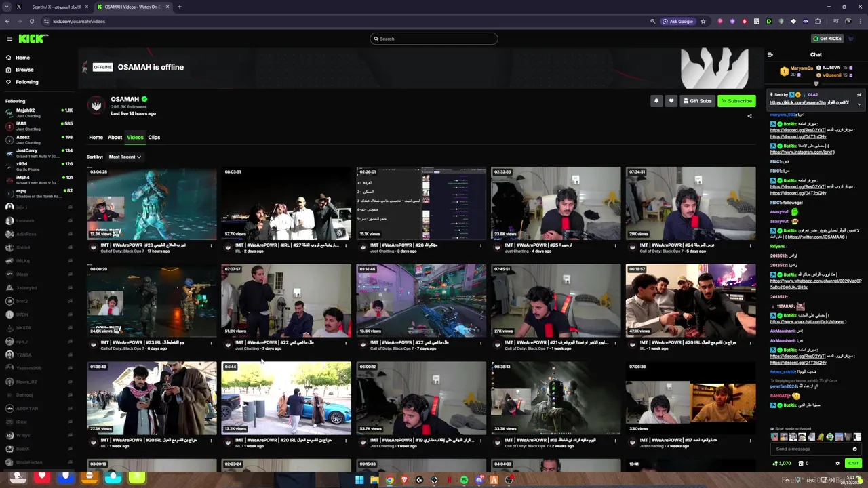Viewport: 868px width, 488px height.
Task: Click the Ask Google button in address bar
Action: click(x=677, y=21)
